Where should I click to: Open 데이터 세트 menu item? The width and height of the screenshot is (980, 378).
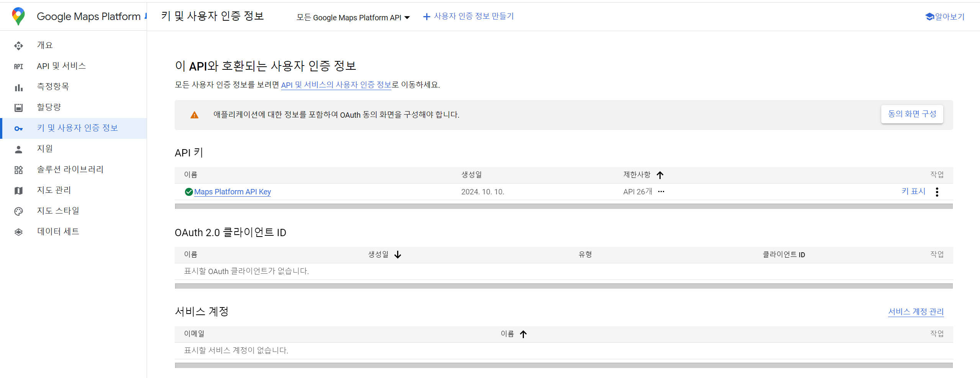[x=58, y=232]
